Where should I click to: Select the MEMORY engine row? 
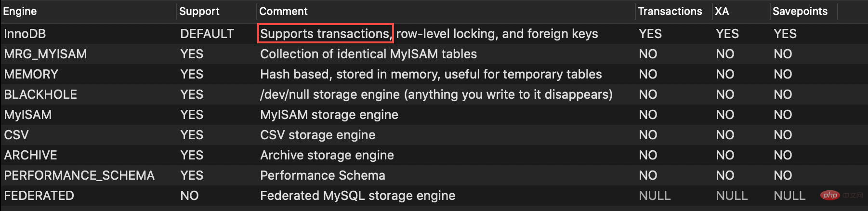(x=31, y=74)
